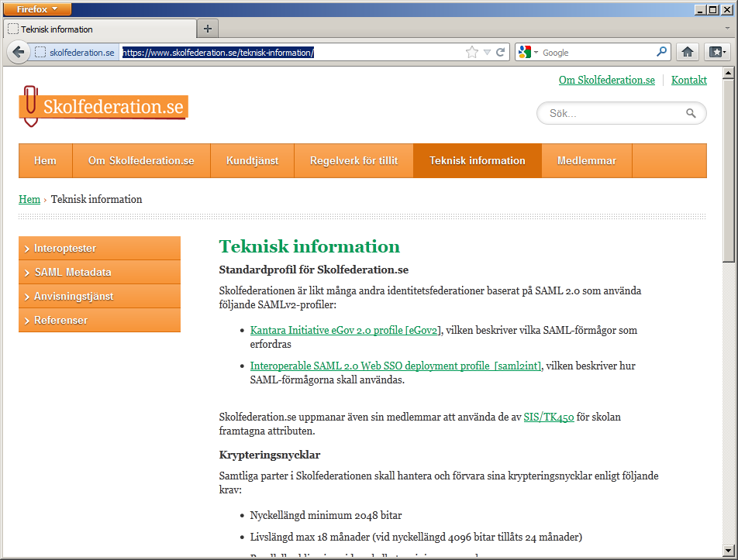Click the scrollbar down arrow

(x=728, y=550)
